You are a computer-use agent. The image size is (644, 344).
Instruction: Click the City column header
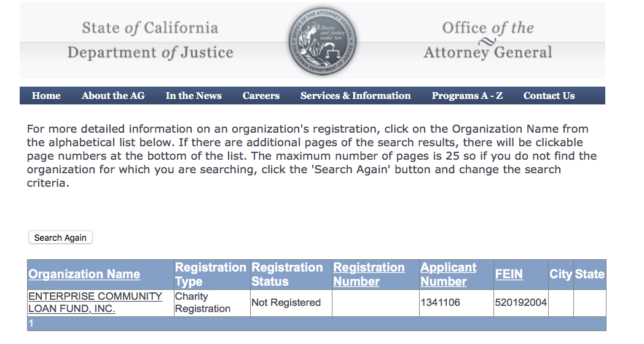pyautogui.click(x=560, y=275)
